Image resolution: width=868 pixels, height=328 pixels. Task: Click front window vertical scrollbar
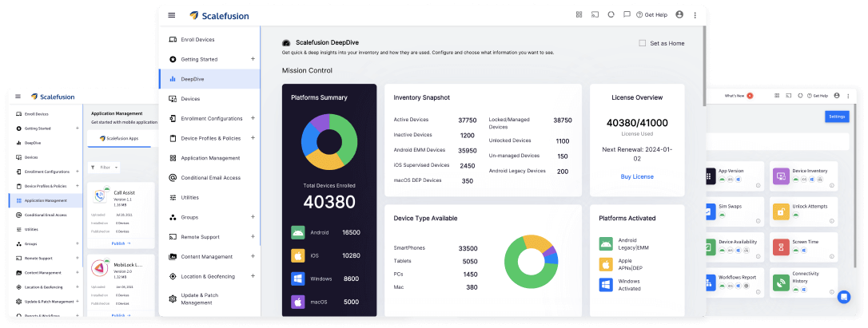[x=703, y=66]
